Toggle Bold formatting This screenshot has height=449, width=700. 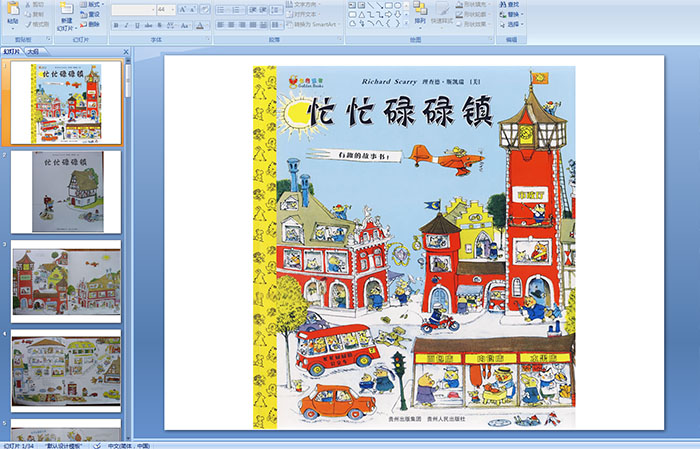(x=116, y=25)
